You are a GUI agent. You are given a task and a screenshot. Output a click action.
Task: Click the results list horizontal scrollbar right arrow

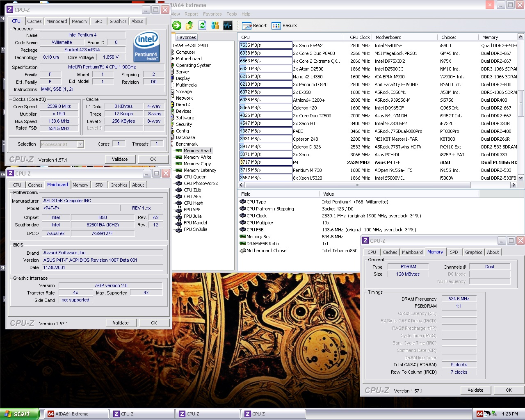coord(514,185)
